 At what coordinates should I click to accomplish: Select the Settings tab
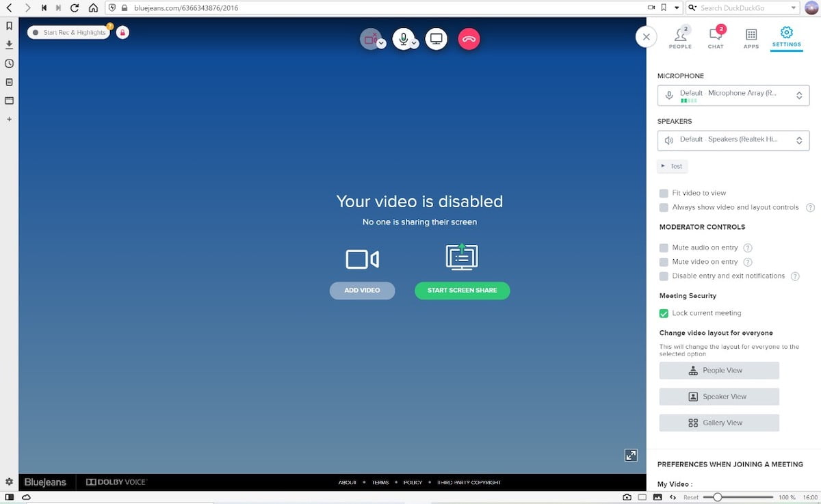point(786,38)
